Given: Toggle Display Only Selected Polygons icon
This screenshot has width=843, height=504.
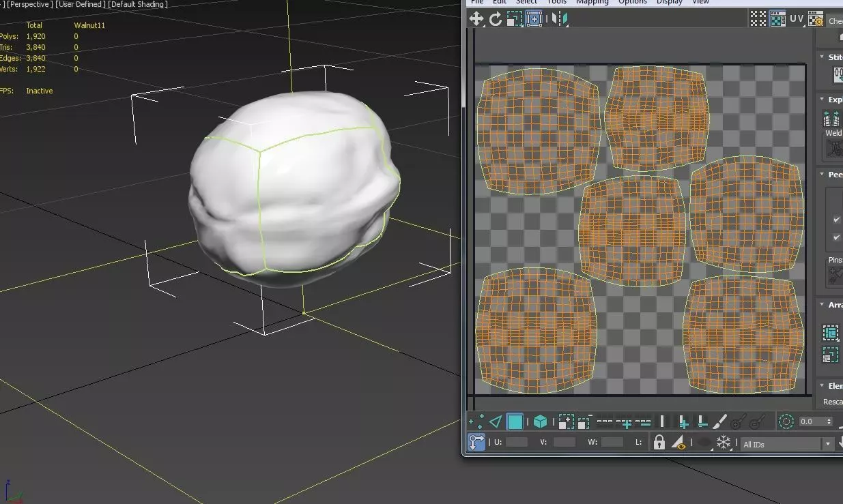Looking at the screenshot, I should click(680, 443).
